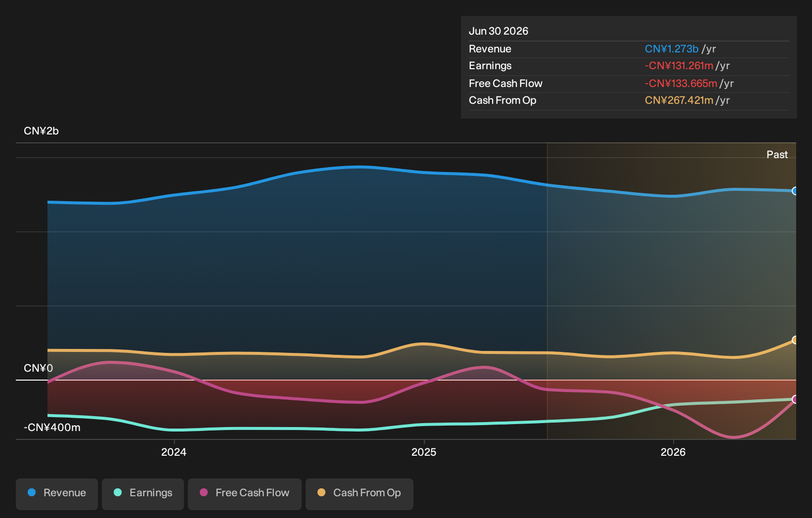Select the Cash From Op endpoint marker
Image resolution: width=812 pixels, height=518 pixels.
tap(795, 340)
